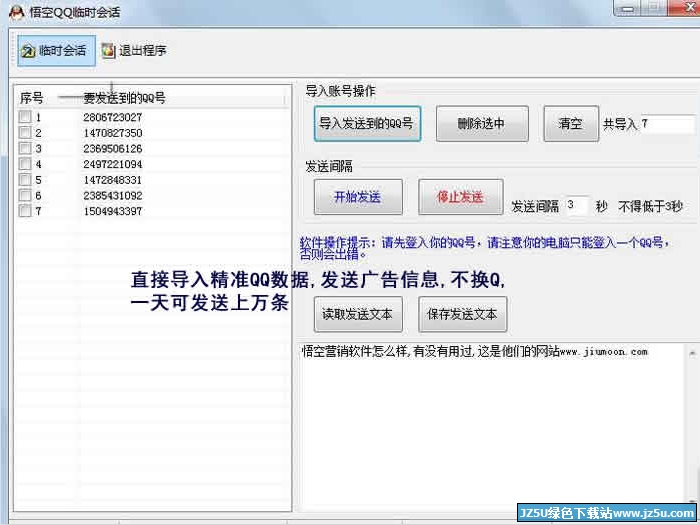Select QQ number 1472848331
The height and width of the screenshot is (525, 700).
click(112, 180)
